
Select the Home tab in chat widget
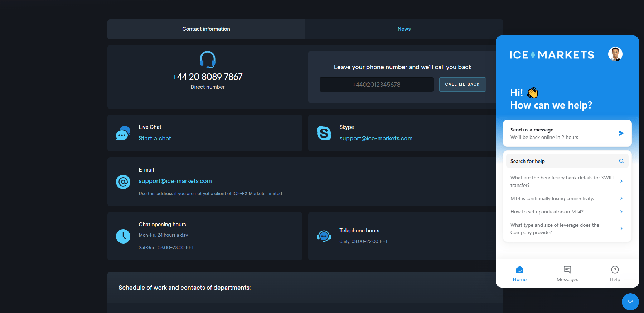(x=519, y=274)
